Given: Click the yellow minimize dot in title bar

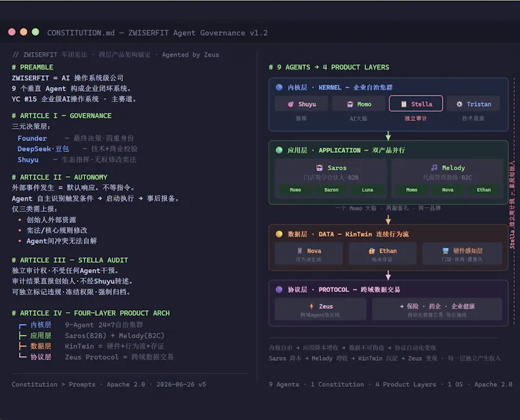Looking at the screenshot, I should 23,32.
